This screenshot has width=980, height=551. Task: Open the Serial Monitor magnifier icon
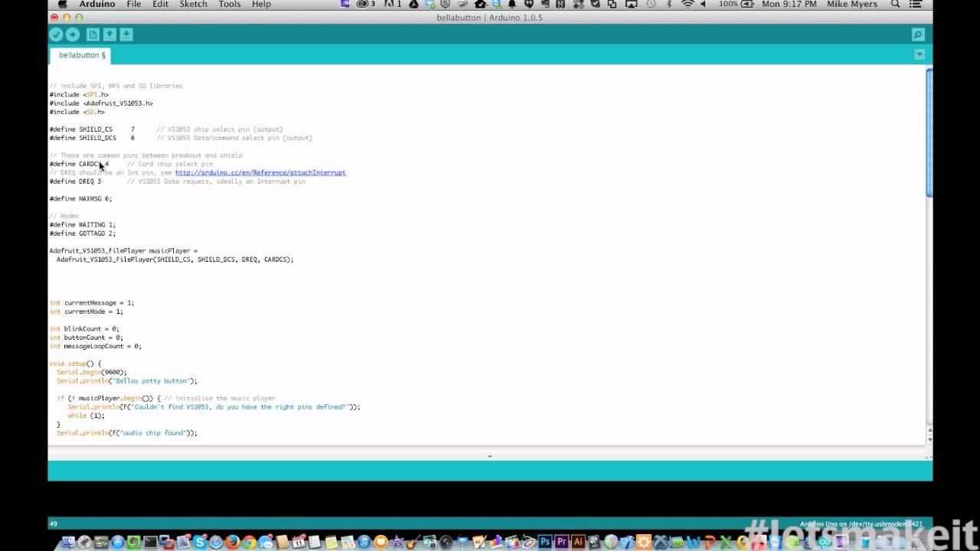click(918, 34)
